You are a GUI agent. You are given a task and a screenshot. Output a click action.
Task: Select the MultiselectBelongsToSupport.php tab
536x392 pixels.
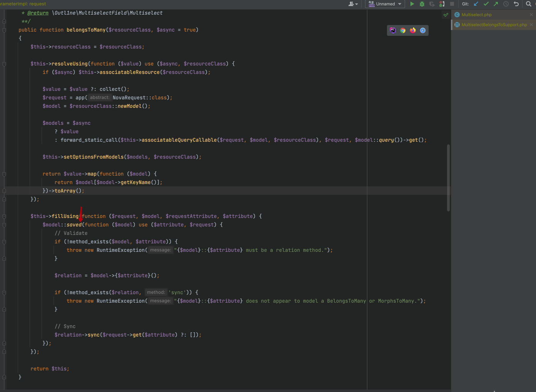(x=494, y=25)
